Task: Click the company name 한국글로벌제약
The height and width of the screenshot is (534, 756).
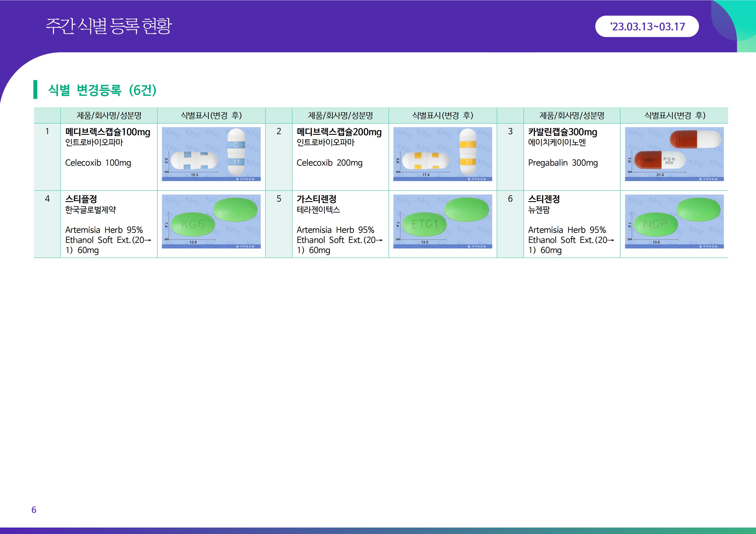Action: [91, 210]
